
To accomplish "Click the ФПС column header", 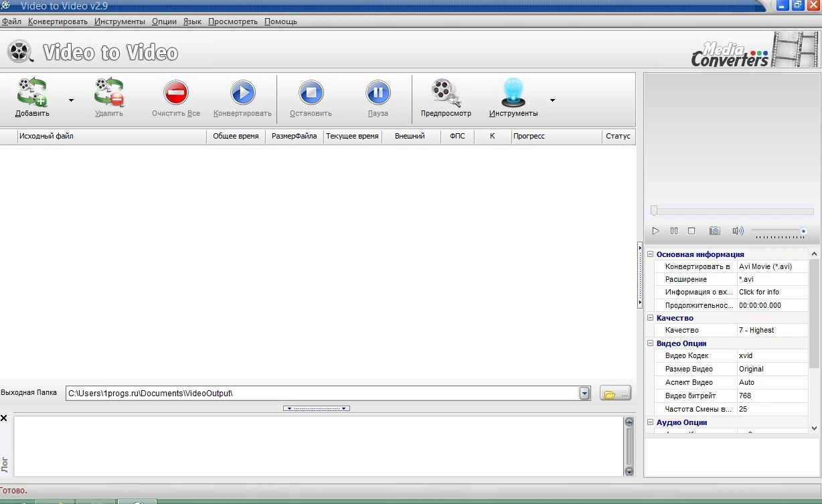I will [x=457, y=136].
